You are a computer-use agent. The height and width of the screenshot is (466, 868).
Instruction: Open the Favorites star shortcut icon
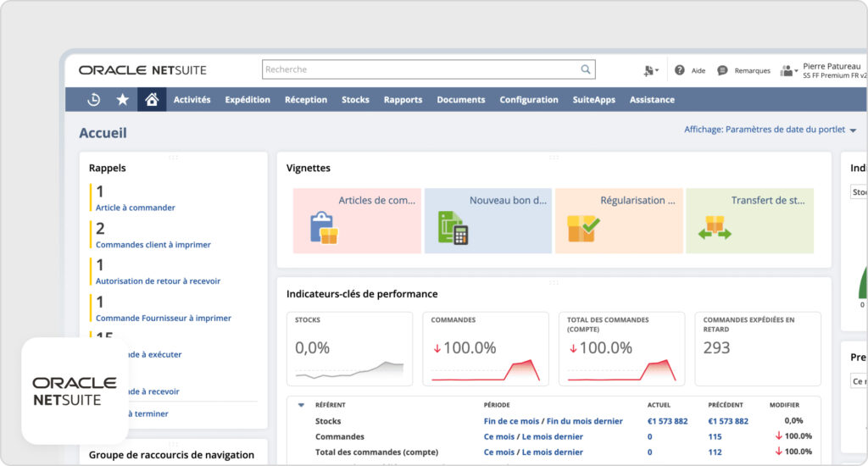(123, 100)
